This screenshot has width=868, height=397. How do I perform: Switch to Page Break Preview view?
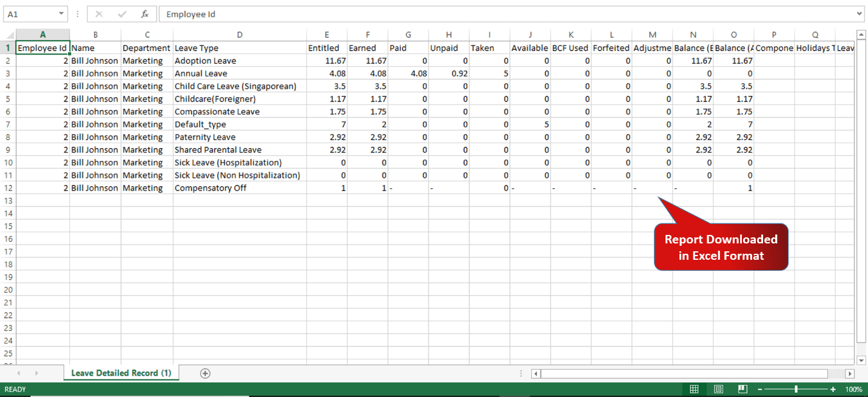tap(742, 389)
